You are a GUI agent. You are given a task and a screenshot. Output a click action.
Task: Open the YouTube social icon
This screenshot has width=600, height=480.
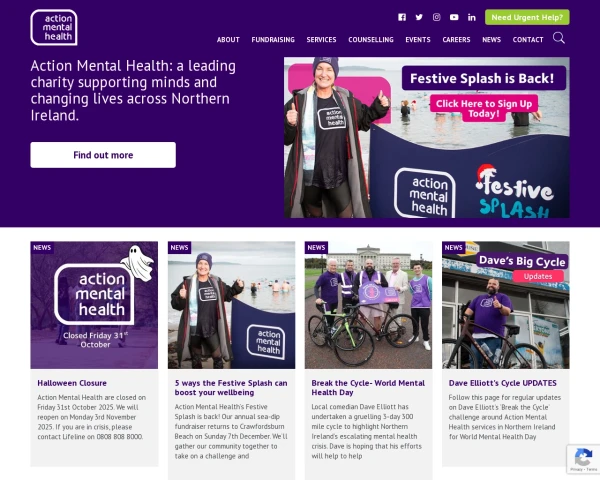click(454, 17)
